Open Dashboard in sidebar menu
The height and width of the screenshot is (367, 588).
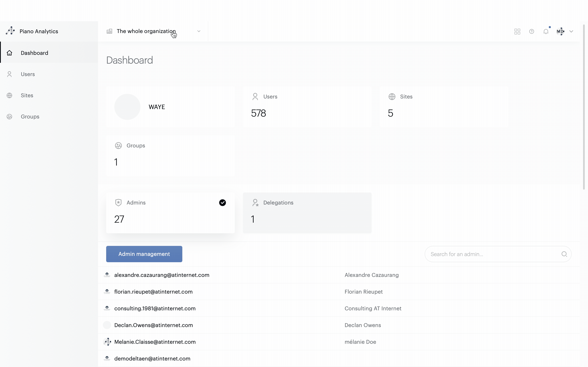34,53
